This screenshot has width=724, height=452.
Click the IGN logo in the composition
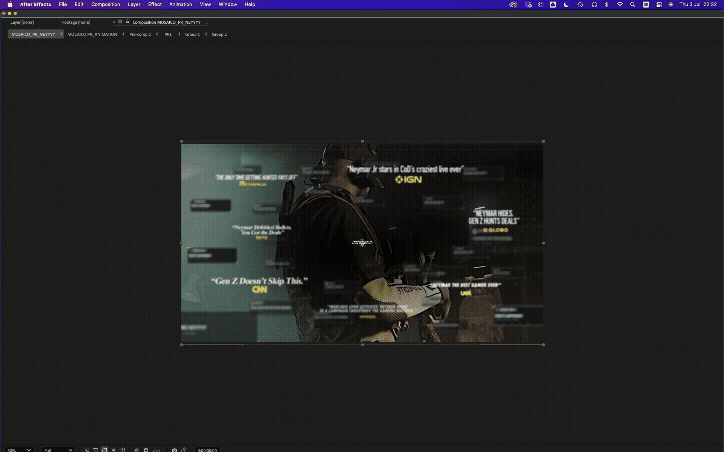(409, 180)
